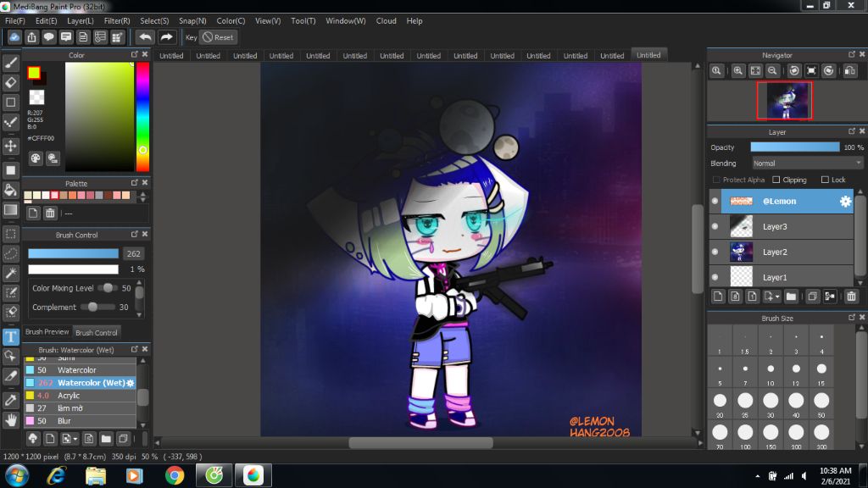Click Navigator flip view icon
The height and width of the screenshot is (488, 868).
[x=850, y=71]
